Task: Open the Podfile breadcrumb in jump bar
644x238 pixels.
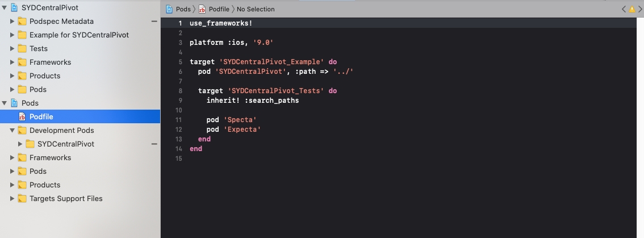Action: pyautogui.click(x=219, y=9)
